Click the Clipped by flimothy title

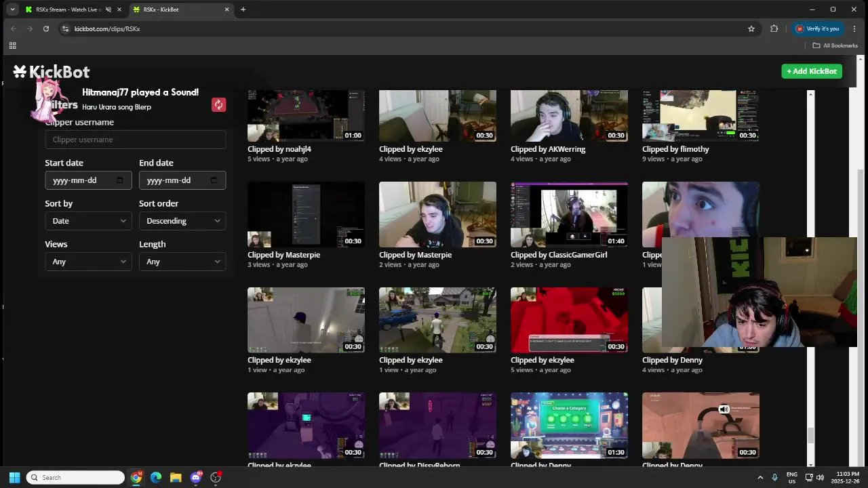point(675,149)
